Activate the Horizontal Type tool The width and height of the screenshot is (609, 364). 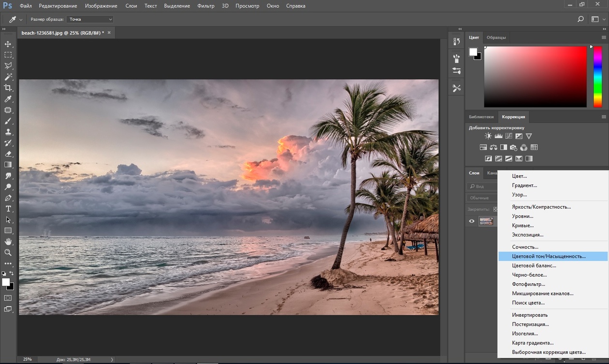tap(8, 209)
